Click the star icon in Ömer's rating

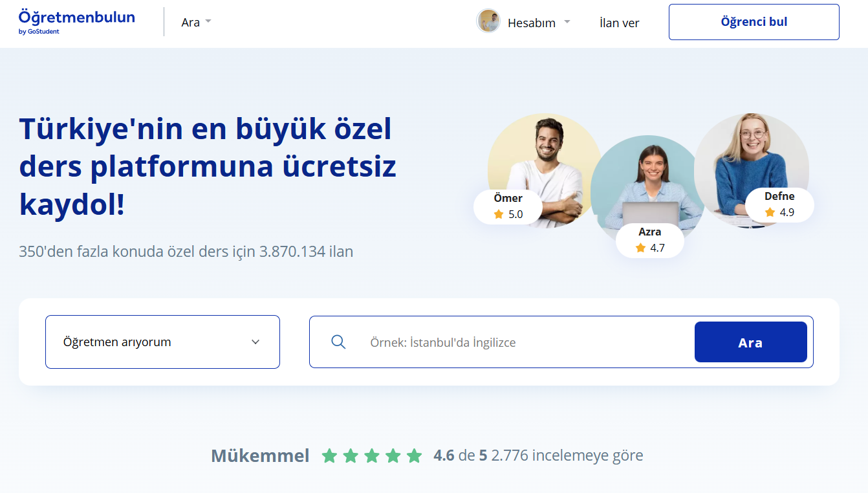point(499,214)
